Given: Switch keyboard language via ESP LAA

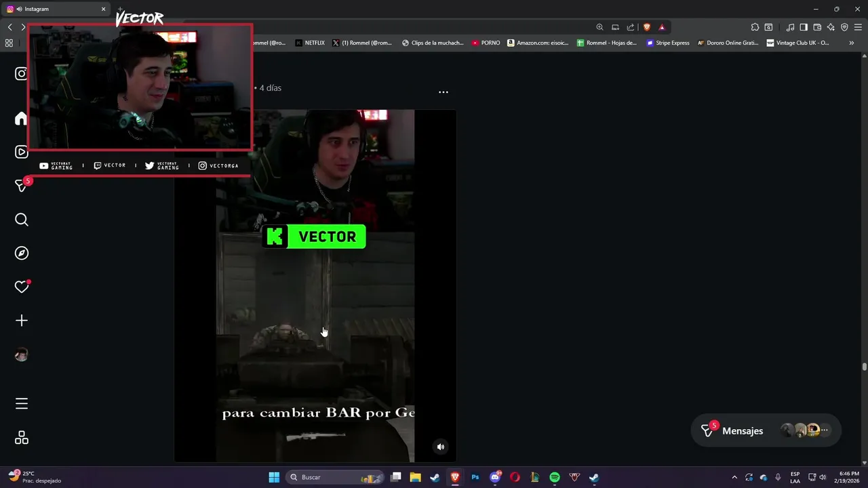Looking at the screenshot, I should pyautogui.click(x=795, y=477).
